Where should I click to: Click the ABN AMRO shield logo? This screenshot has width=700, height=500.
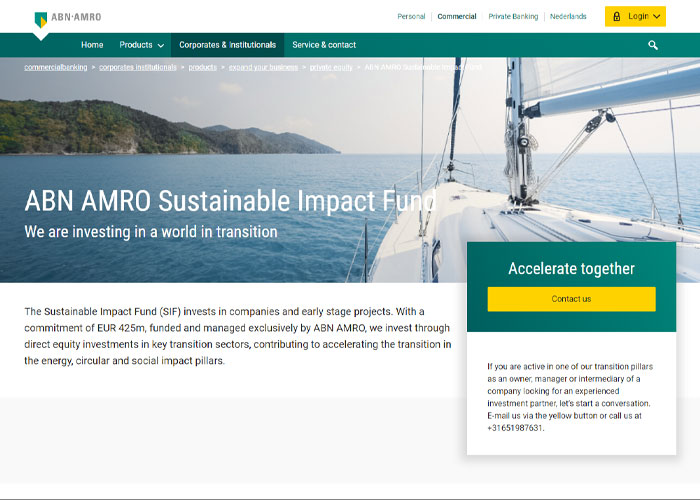pos(41,20)
